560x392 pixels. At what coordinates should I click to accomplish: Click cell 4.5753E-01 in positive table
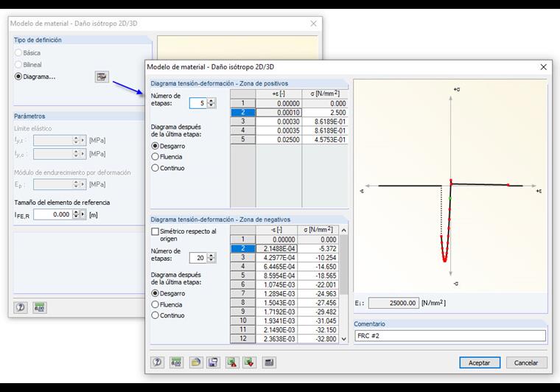pyautogui.click(x=325, y=139)
